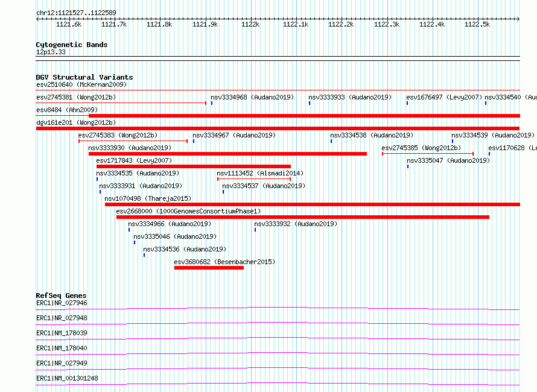Click the blue nsv3333933 insertion marker
Image resolution: width=537 pixels, height=392 pixels.
click(310, 103)
